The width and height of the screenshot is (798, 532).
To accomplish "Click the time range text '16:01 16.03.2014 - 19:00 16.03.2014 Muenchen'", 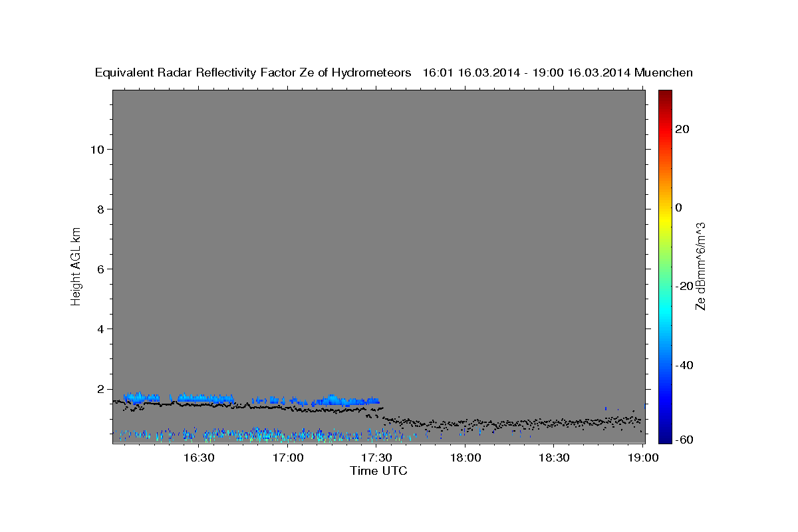I will click(x=558, y=72).
